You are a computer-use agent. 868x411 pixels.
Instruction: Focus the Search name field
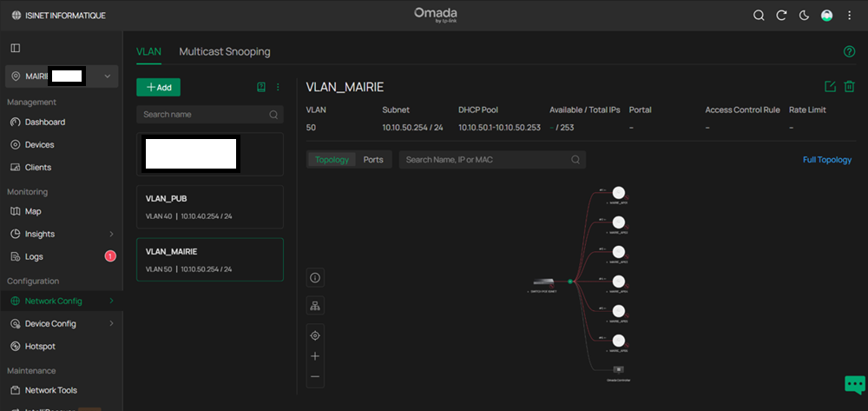210,115
